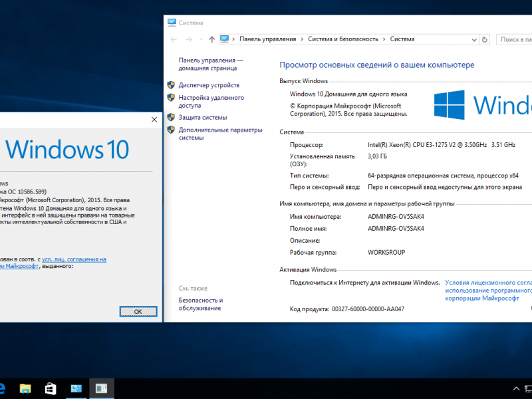Expand the chevron after Панель управления breadcrumb
The image size is (532, 399).
pos(303,39)
